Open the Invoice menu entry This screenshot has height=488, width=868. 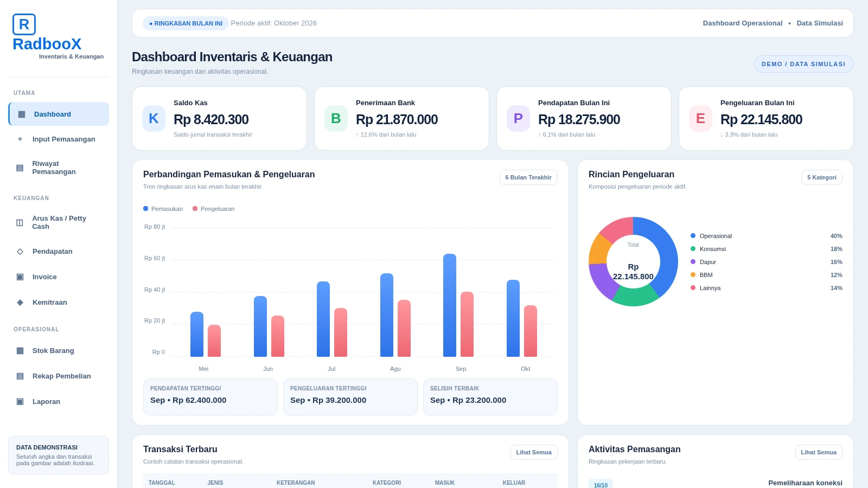[59, 277]
